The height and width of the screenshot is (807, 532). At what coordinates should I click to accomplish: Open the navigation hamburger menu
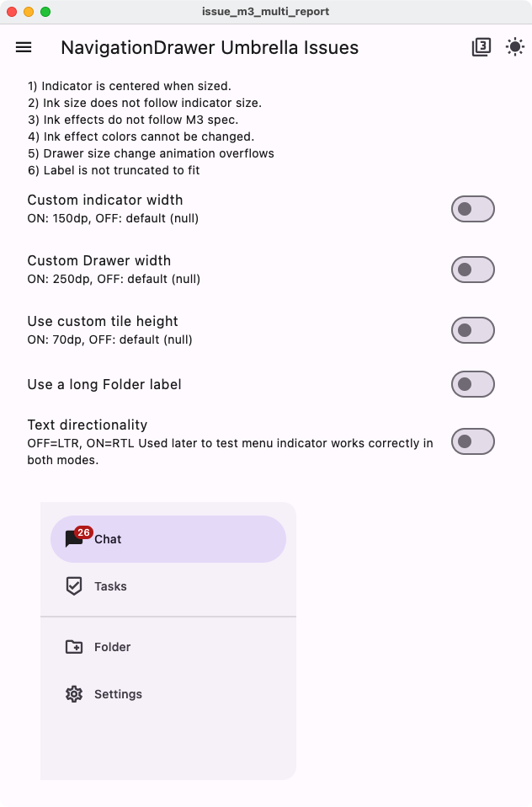pyautogui.click(x=23, y=47)
